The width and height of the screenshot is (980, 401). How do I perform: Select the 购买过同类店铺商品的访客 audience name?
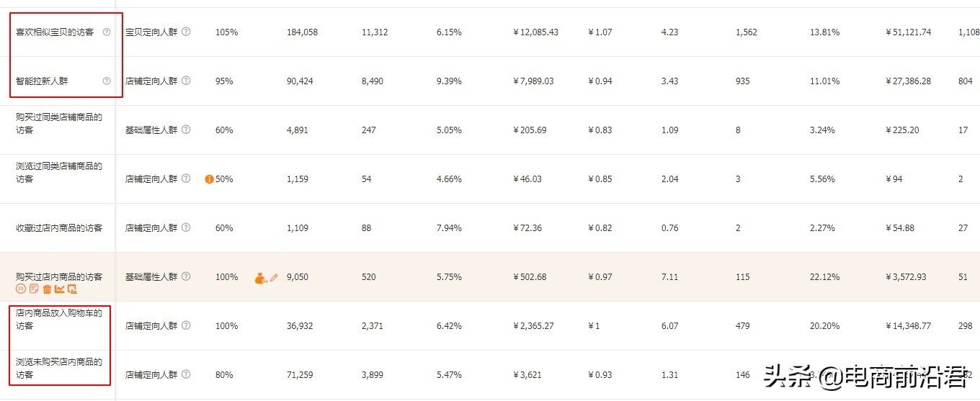(x=59, y=123)
